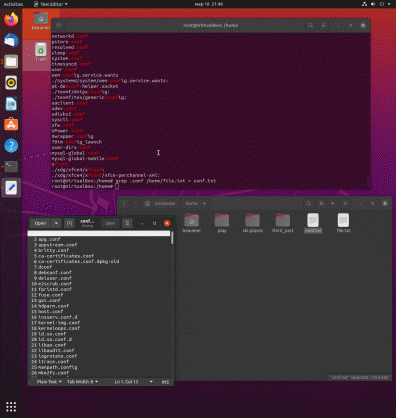
Task: Open the Ln 1, Col 13 position dropdown
Action: (133, 382)
